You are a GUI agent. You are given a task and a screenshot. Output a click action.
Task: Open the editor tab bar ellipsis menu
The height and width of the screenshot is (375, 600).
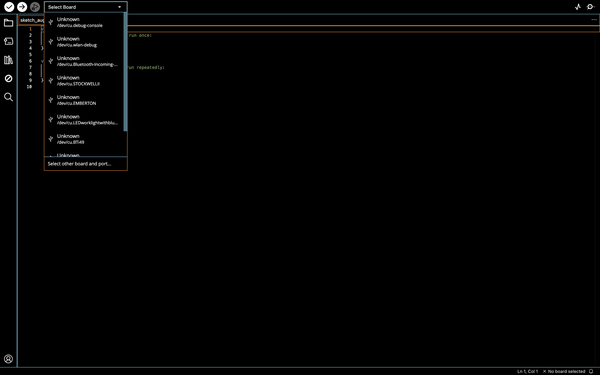click(x=593, y=20)
